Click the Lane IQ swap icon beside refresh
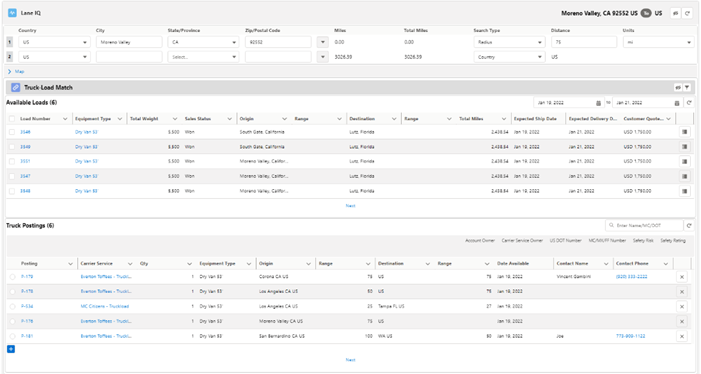Viewport: 701px width, 374px height. coord(676,13)
